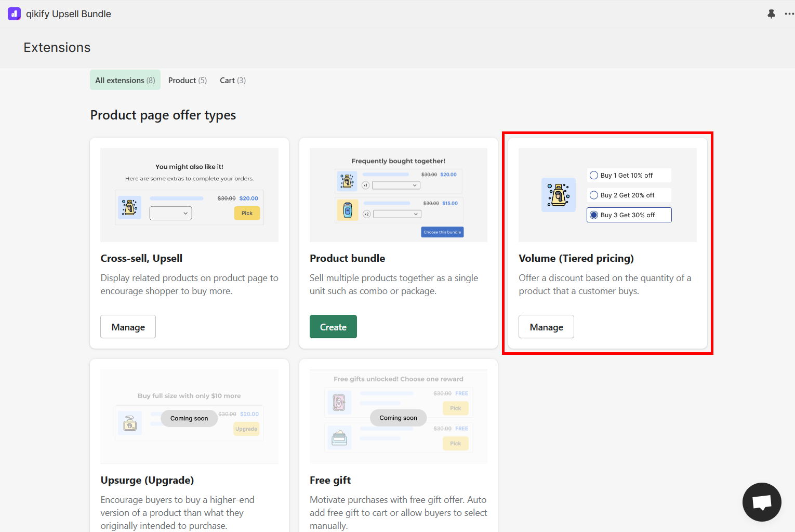Select the Buy 3 Get 30% off radio
This screenshot has height=532, width=795.
(x=594, y=215)
